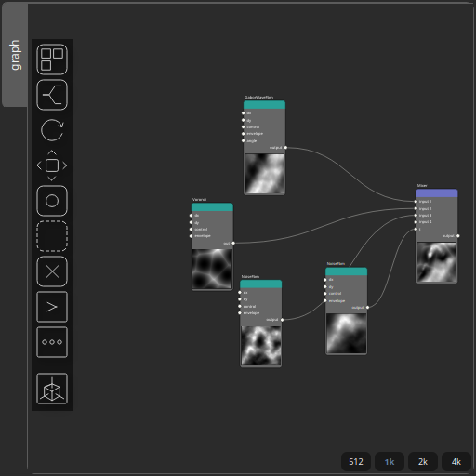Image resolution: width=476 pixels, height=476 pixels.
Task: Select the Mixer node purple header
Action: (x=437, y=193)
